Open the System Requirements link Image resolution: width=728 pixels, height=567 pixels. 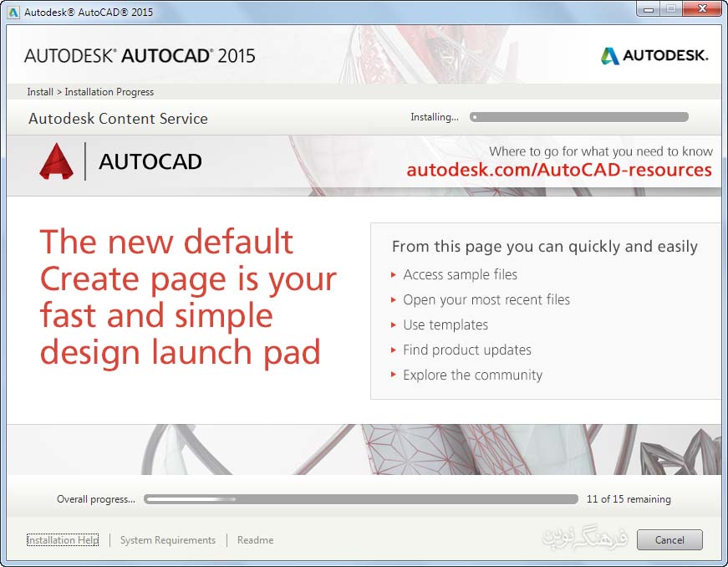coord(168,540)
